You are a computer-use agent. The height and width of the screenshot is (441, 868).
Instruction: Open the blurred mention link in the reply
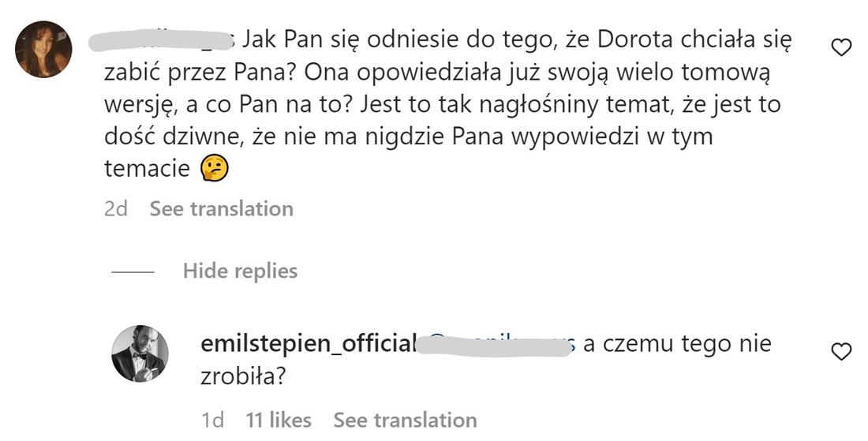point(497,345)
